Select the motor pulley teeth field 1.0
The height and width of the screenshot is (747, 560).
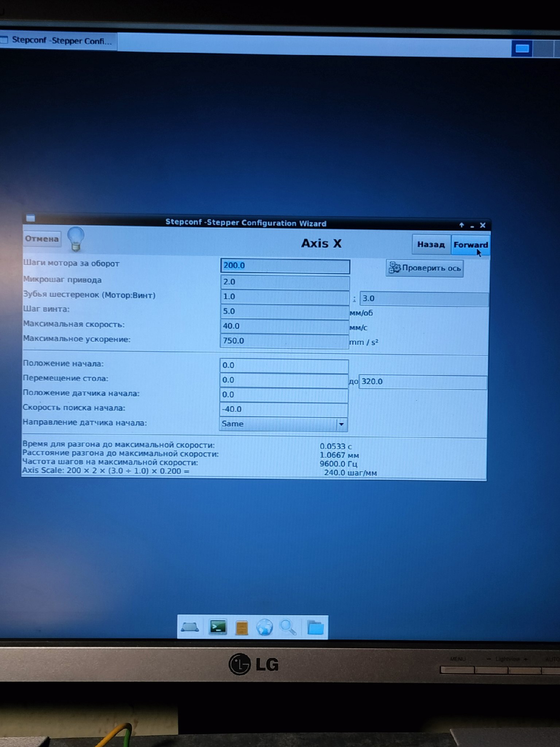(x=285, y=297)
